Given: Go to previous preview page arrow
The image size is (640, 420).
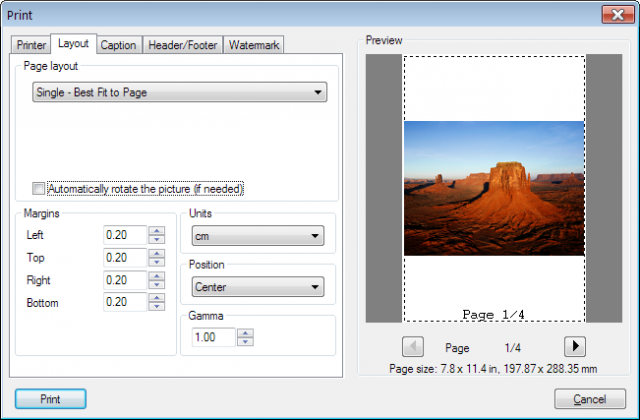Looking at the screenshot, I should 413,347.
